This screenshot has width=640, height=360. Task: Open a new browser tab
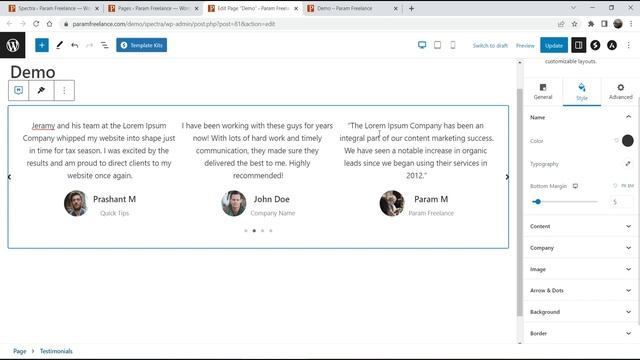411,8
